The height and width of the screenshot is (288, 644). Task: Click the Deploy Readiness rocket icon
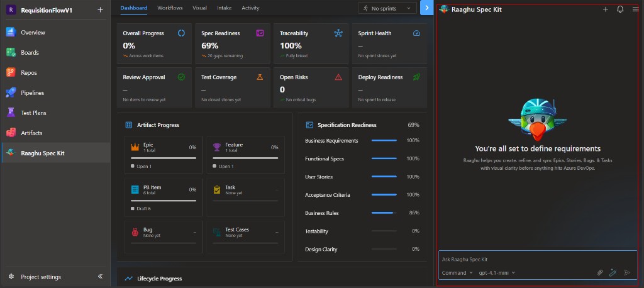tap(416, 77)
